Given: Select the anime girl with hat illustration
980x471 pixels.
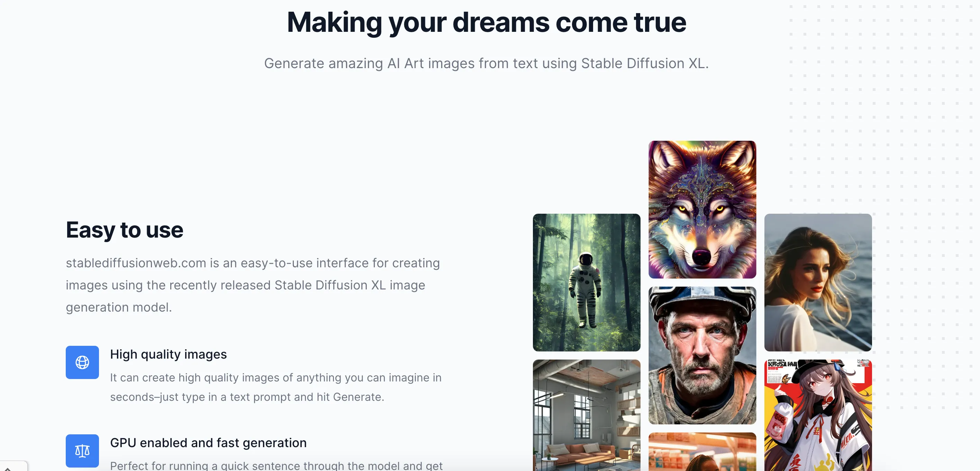Looking at the screenshot, I should pyautogui.click(x=818, y=415).
